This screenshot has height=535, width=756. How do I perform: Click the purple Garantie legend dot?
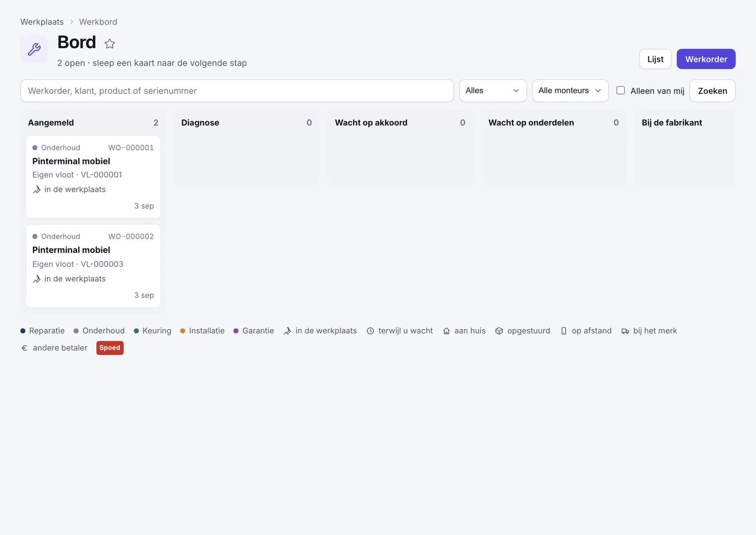[x=236, y=331]
